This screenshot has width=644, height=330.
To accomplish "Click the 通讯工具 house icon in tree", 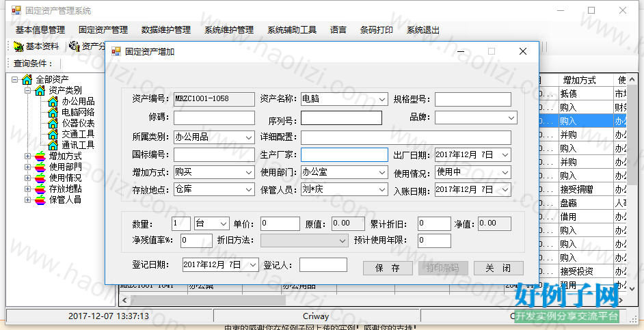I will 53,145.
